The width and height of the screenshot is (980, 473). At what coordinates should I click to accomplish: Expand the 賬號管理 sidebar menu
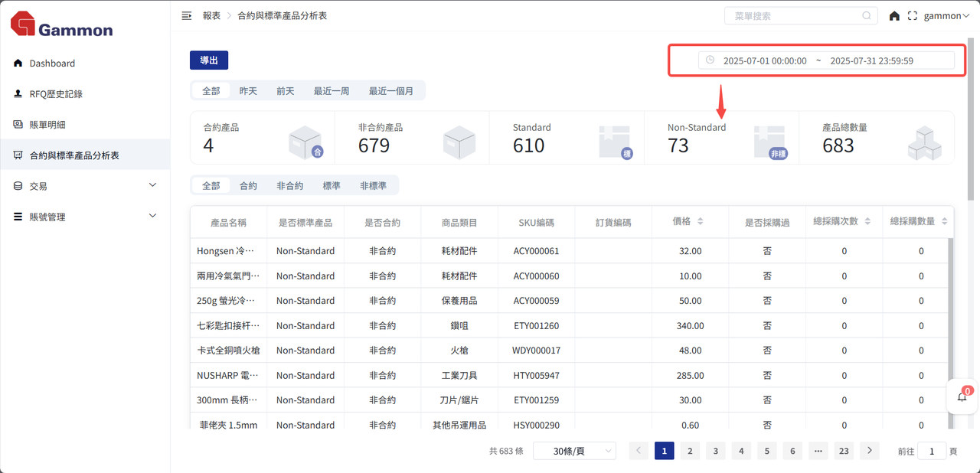click(85, 217)
